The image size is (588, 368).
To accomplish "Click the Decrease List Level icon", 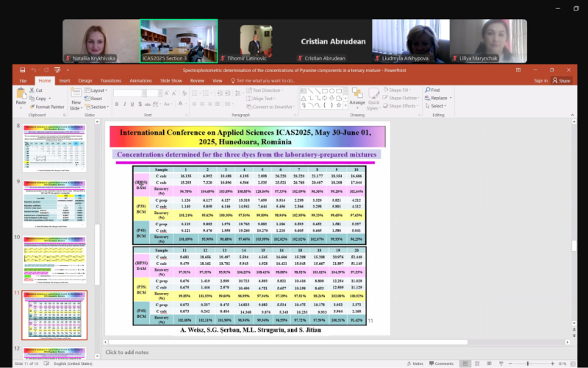I will pyautogui.click(x=220, y=93).
